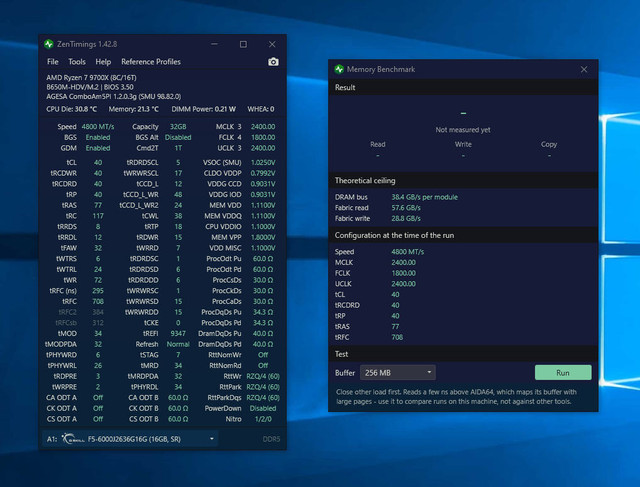640x487 pixels.
Task: Click the VDDG CCD 0.9031V value
Action: pos(263,184)
